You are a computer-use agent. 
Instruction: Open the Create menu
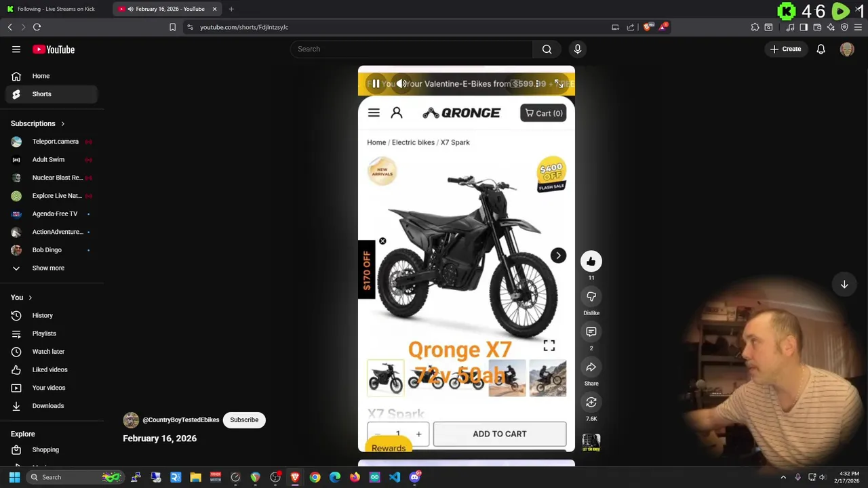click(785, 49)
